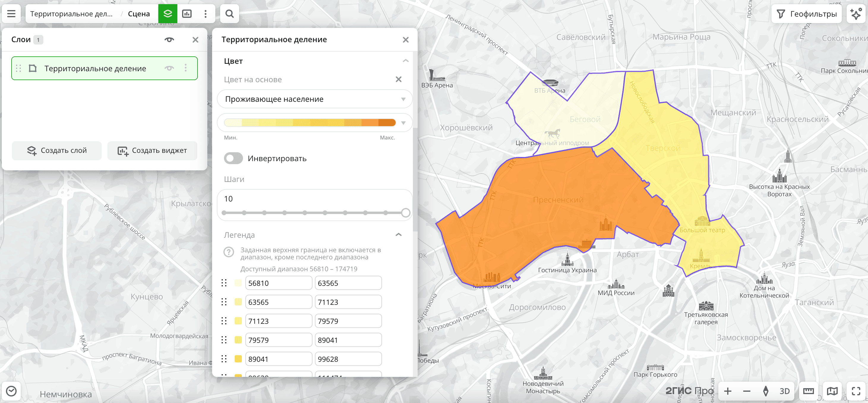Open the scene three-dot menu in the toolbar

[x=206, y=14]
